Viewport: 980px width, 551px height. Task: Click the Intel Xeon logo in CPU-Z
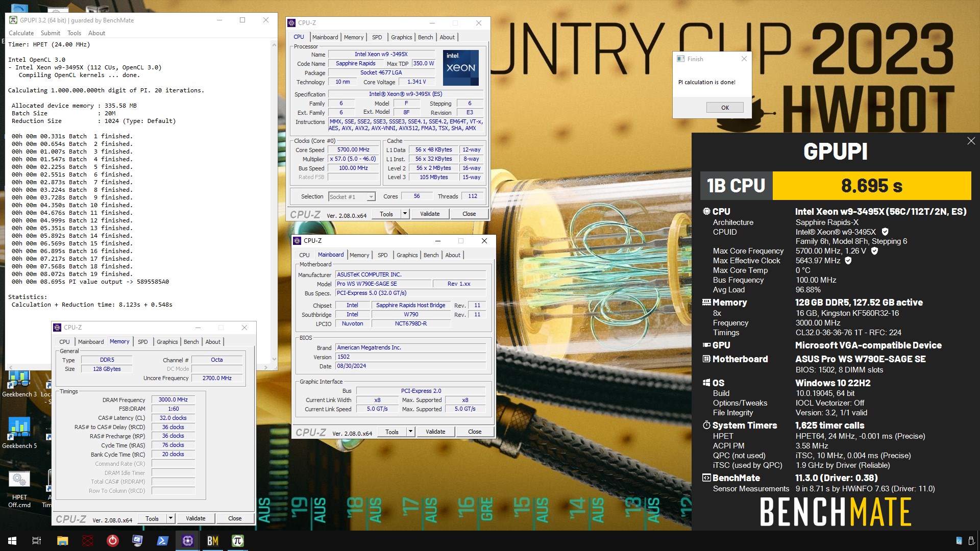pos(460,67)
